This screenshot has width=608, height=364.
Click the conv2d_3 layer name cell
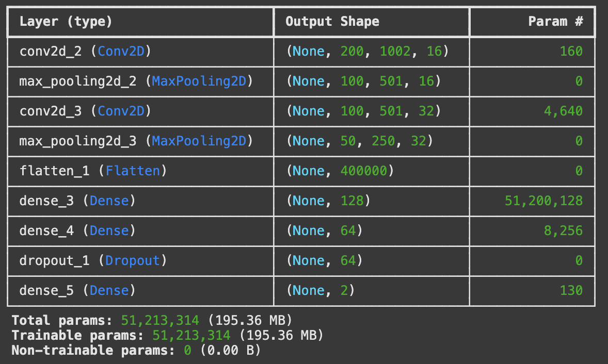(85, 111)
